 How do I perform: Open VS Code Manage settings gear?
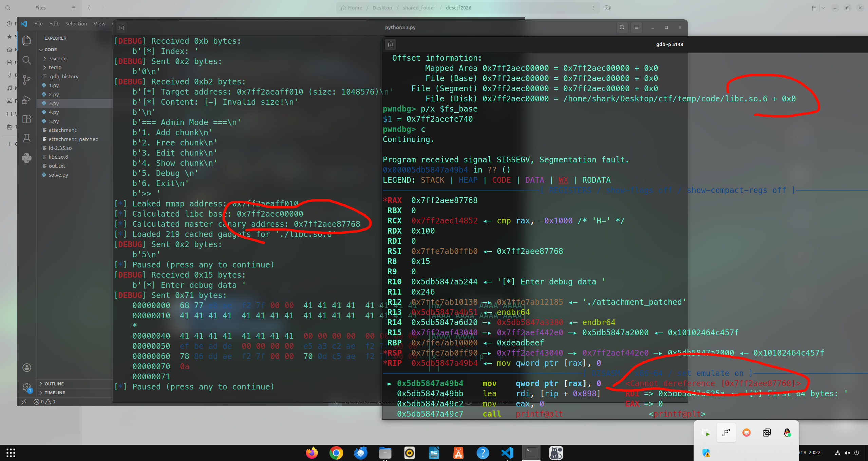[x=26, y=387]
